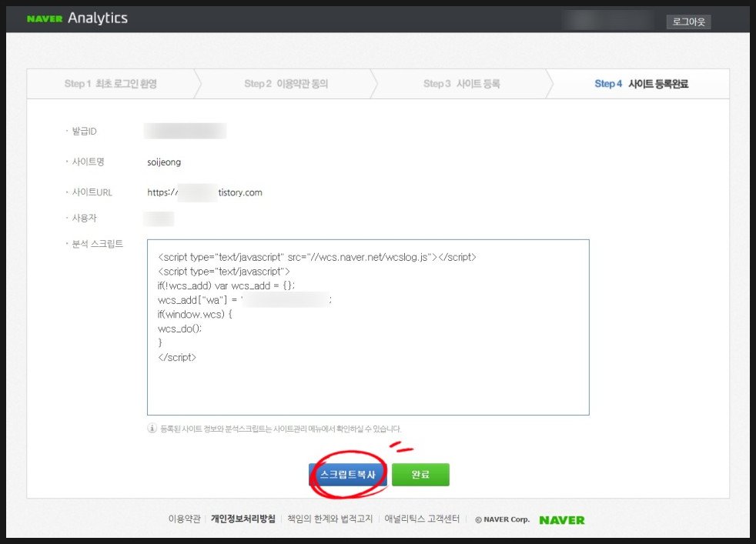Select the Step 3 사이트 등록 tab
The image size is (756, 544).
pyautogui.click(x=461, y=84)
